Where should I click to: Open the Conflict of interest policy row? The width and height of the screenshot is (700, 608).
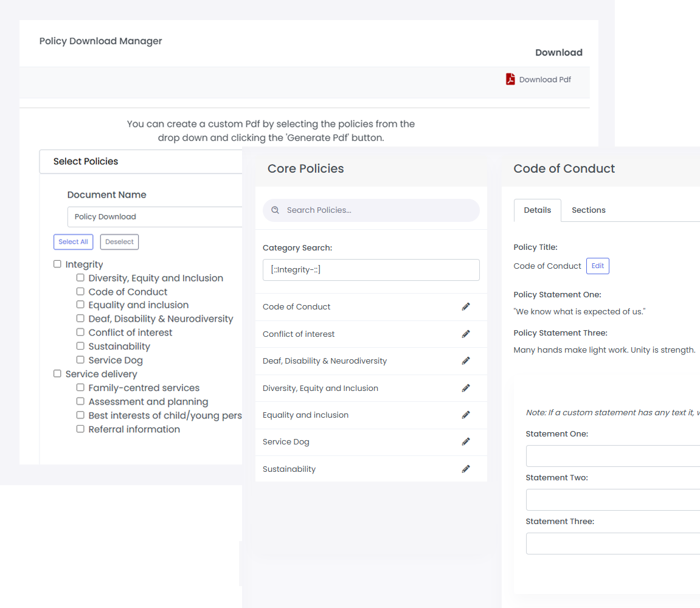(x=371, y=334)
